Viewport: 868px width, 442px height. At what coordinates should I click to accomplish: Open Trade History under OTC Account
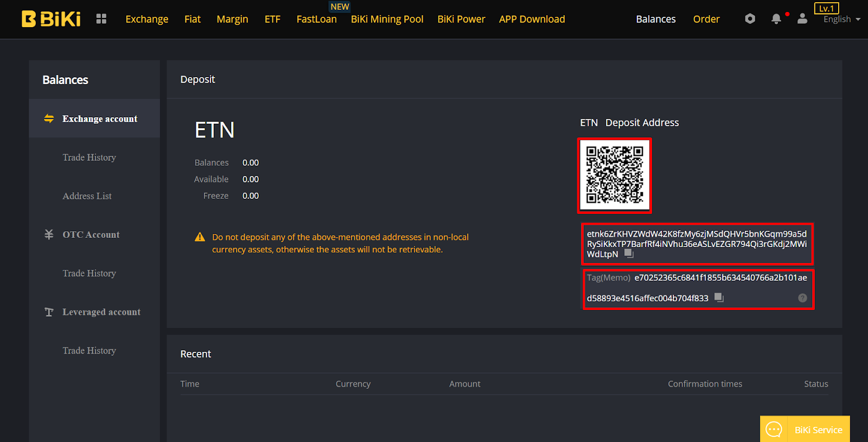(x=90, y=273)
